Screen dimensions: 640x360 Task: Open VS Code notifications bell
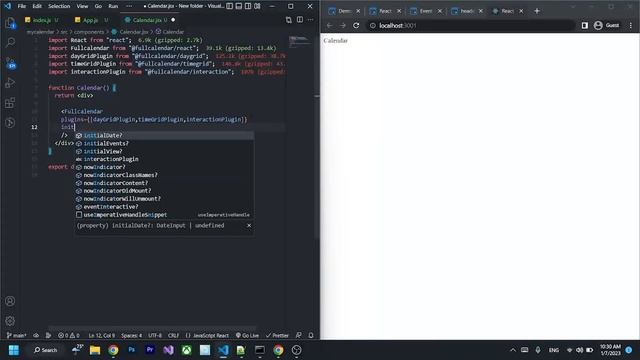[x=311, y=335]
